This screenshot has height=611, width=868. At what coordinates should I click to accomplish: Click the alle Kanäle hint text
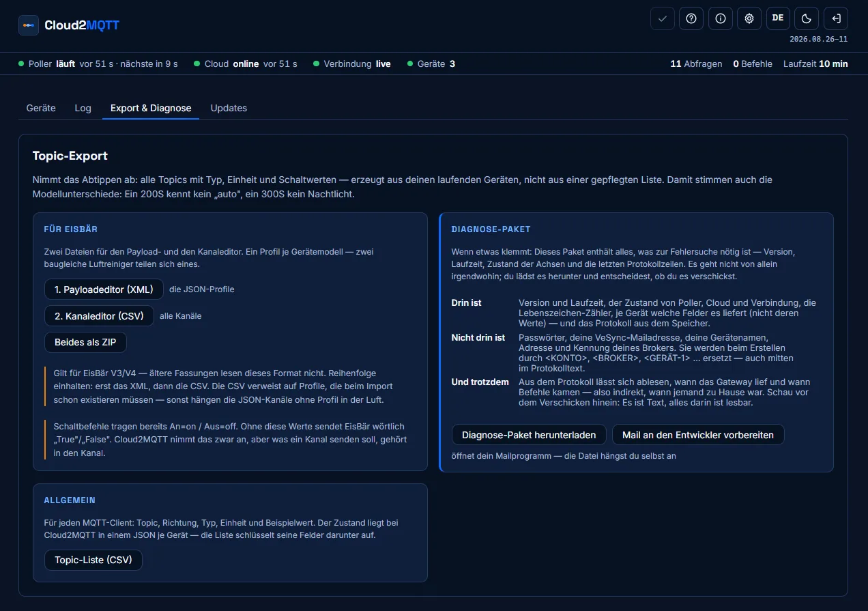180,316
